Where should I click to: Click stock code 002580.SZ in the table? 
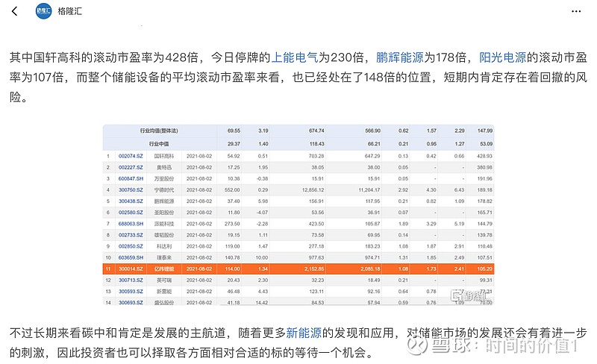131,213
